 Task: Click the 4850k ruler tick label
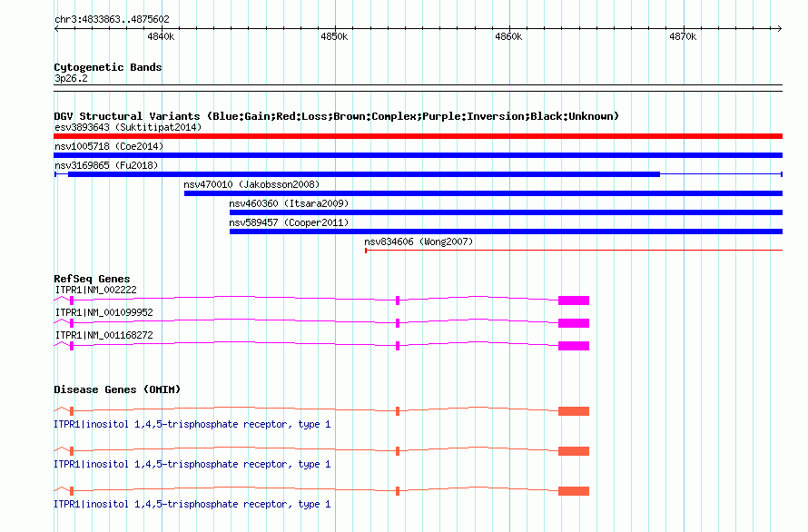tap(334, 36)
